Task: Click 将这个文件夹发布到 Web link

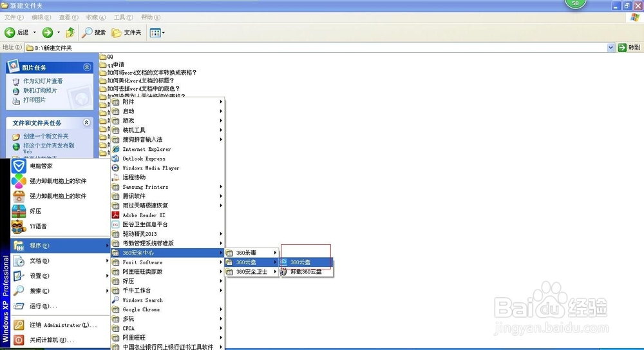Action: click(x=48, y=148)
